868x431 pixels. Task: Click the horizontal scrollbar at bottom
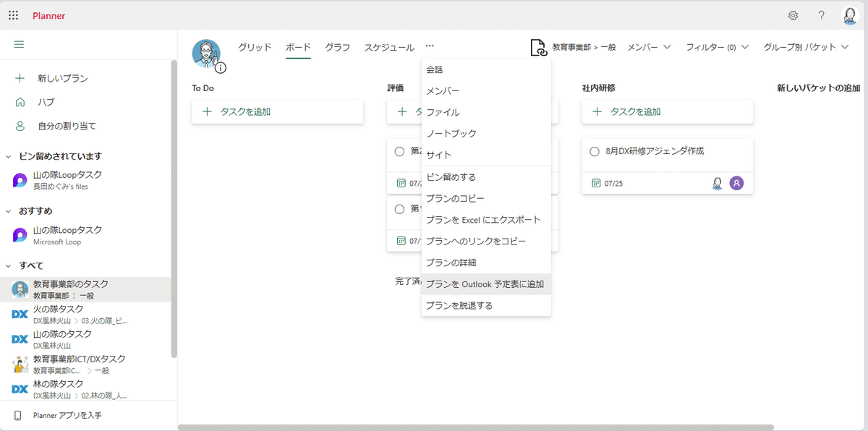[x=475, y=427]
